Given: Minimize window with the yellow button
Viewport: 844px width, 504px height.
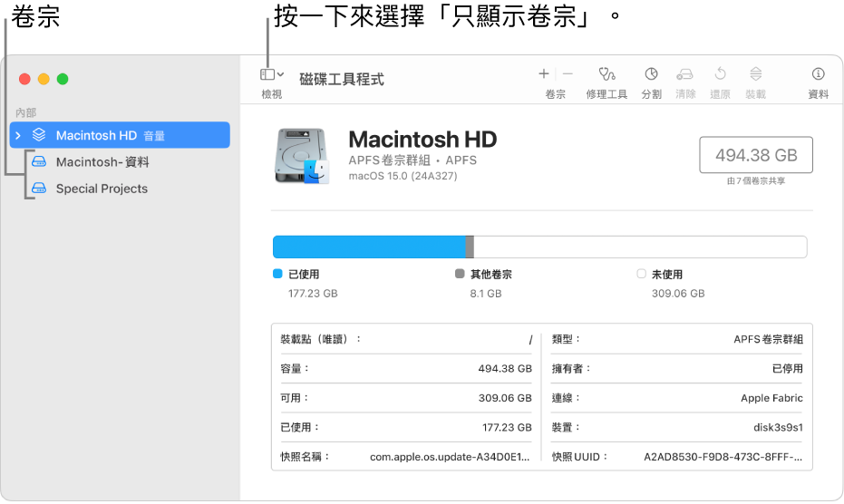Looking at the screenshot, I should (x=44, y=79).
